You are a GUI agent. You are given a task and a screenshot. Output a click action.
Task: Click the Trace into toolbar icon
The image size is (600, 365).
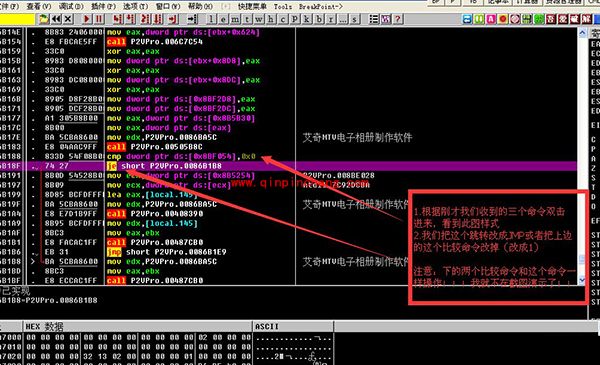coord(145,19)
